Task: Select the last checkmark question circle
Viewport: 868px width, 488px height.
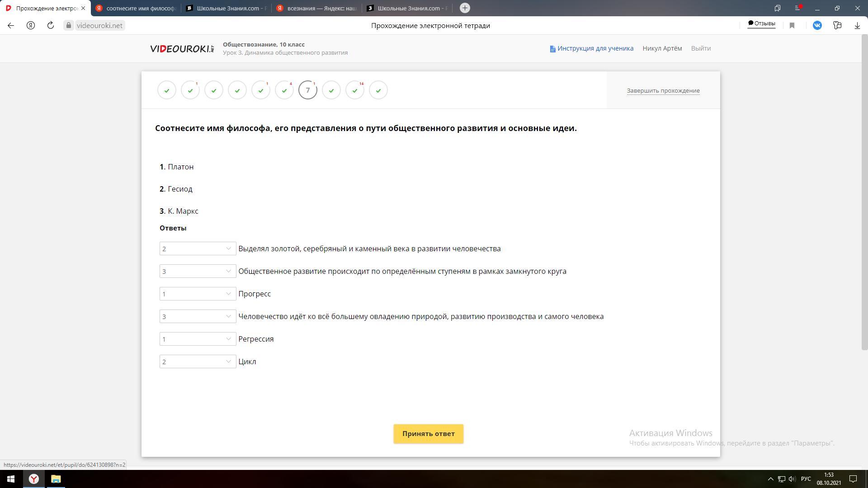Action: coord(378,90)
